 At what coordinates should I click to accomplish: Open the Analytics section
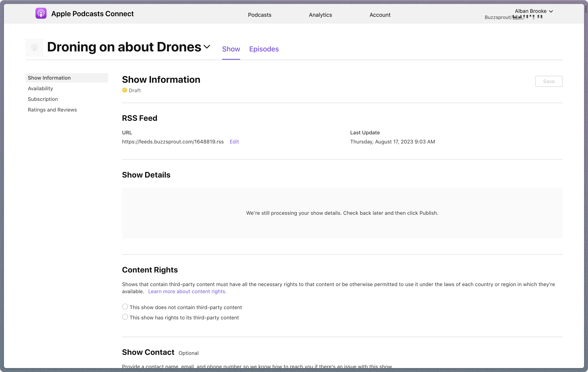(x=320, y=15)
